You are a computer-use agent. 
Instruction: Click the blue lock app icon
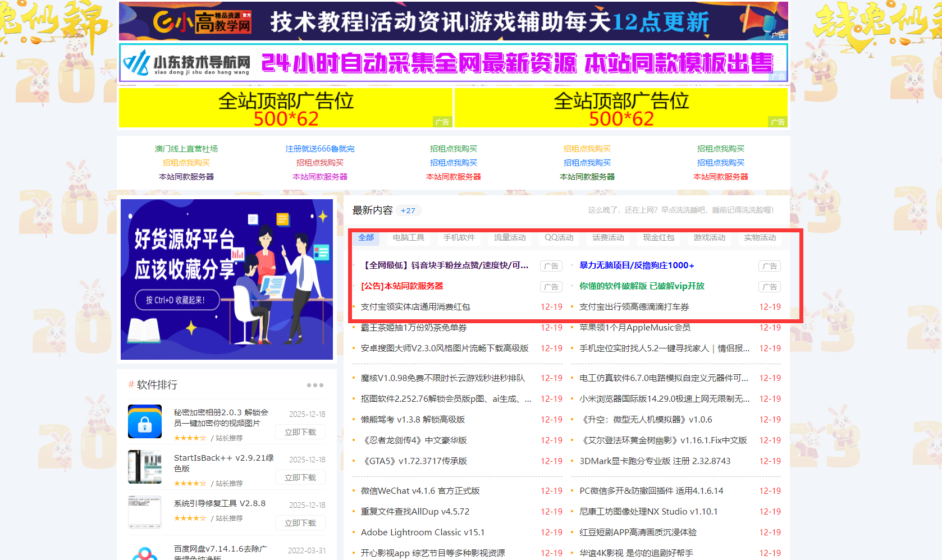pos(145,421)
